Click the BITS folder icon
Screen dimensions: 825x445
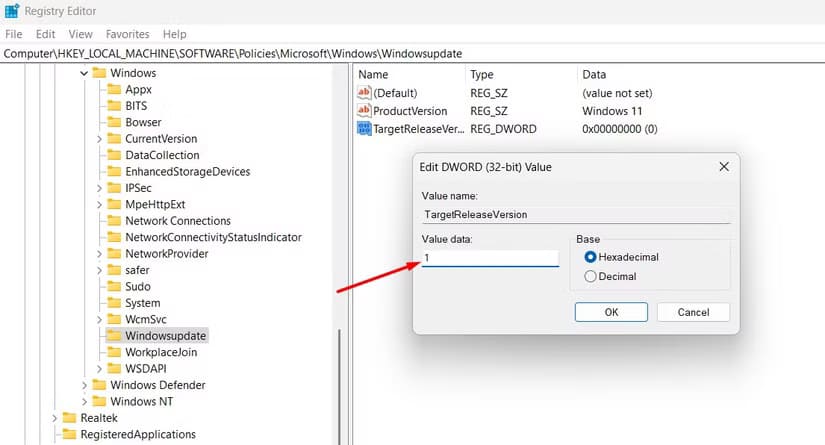click(114, 105)
